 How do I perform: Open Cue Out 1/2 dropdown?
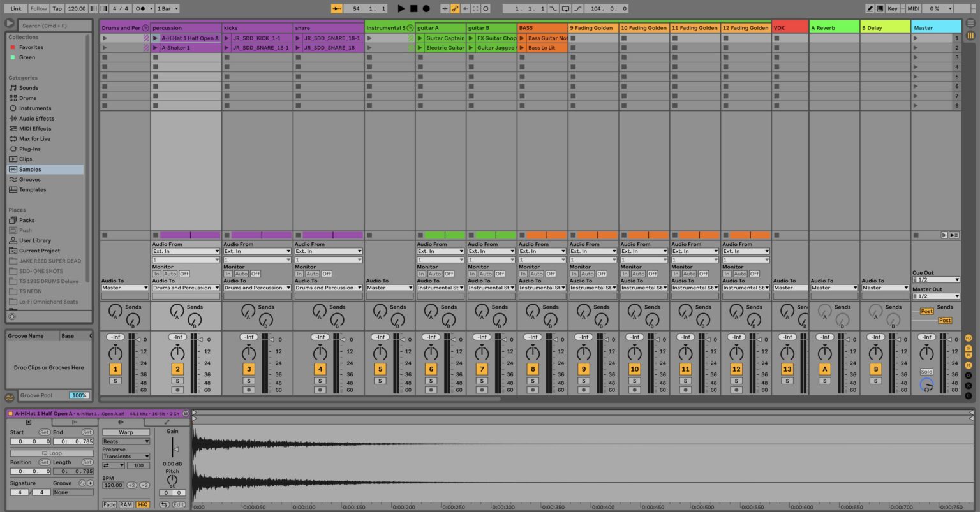click(936, 280)
